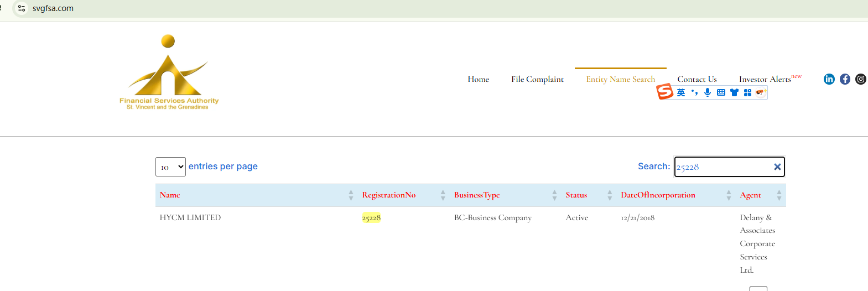
Task: Sort table by Status column
Action: point(589,195)
